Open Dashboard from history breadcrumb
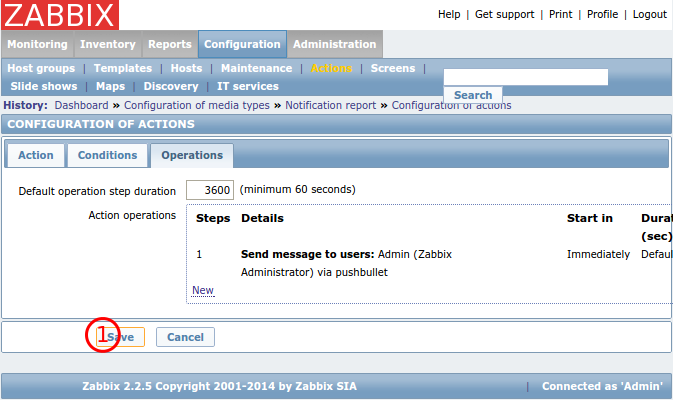Image resolution: width=673 pixels, height=400 pixels. click(81, 105)
